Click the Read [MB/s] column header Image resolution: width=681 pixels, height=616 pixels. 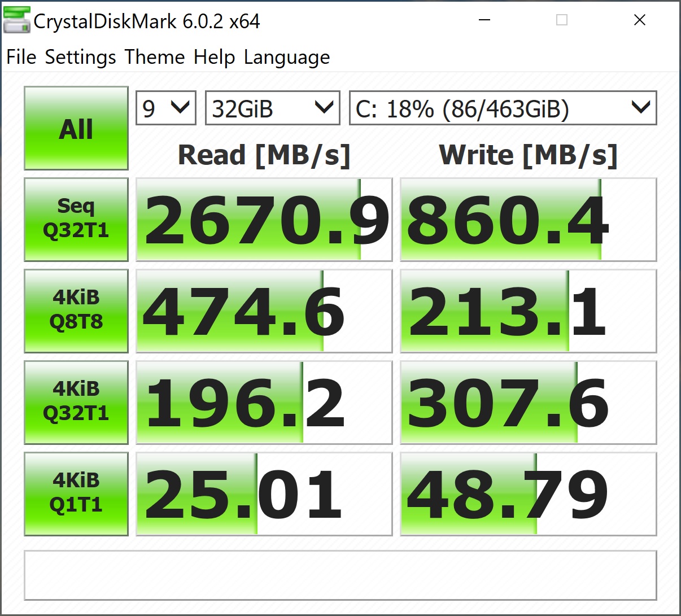264,155
